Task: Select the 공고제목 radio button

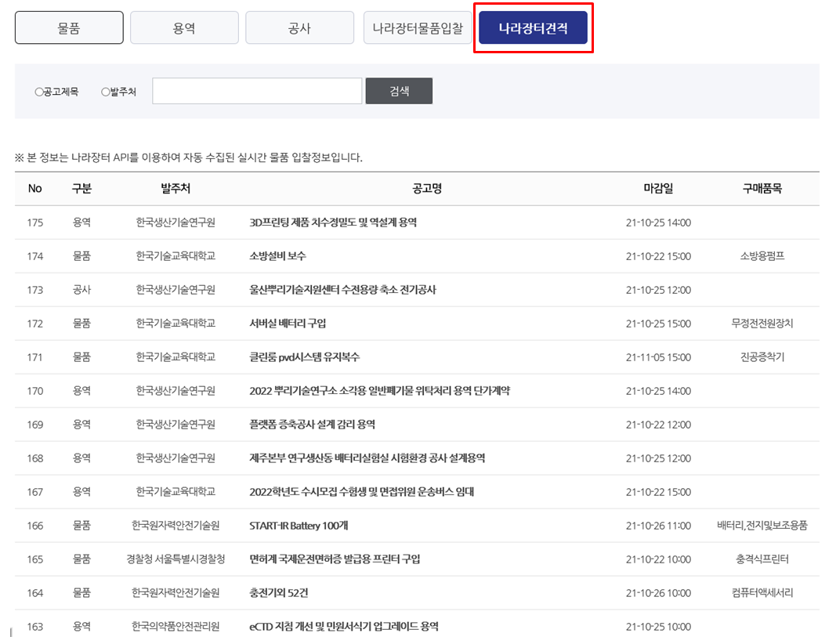Action: coord(39,92)
